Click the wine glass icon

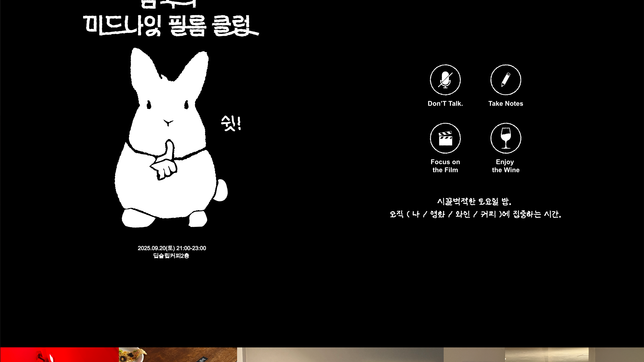(x=505, y=138)
